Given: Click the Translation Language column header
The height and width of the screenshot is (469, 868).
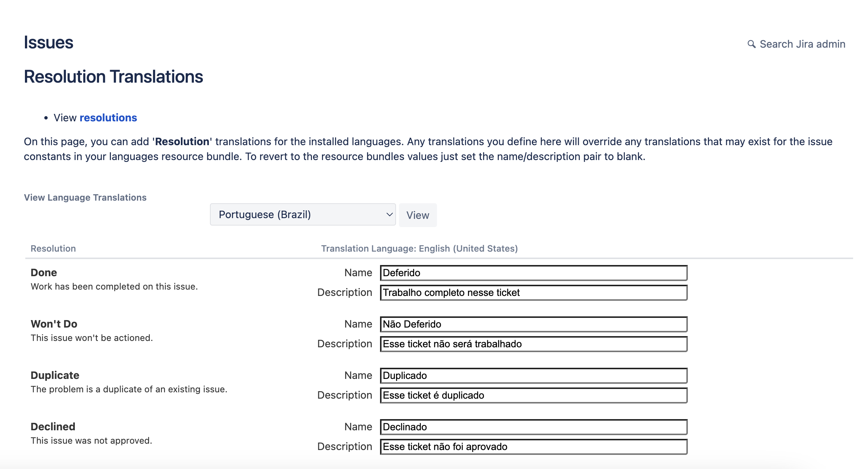Looking at the screenshot, I should tap(419, 249).
